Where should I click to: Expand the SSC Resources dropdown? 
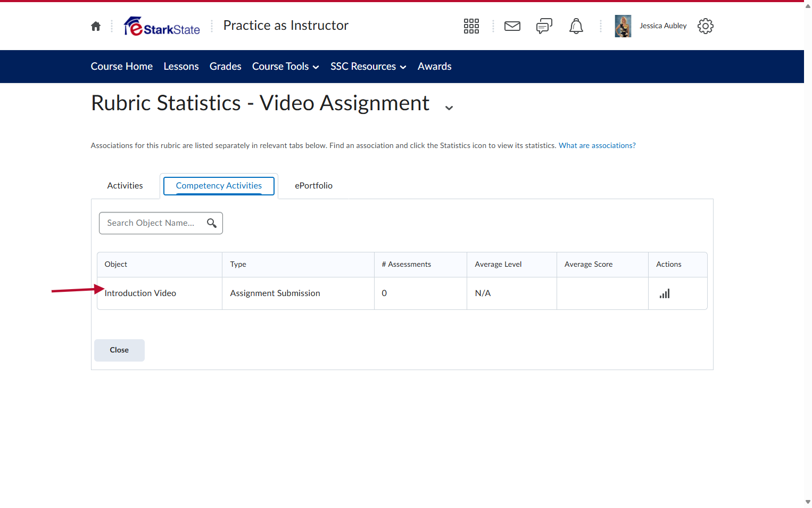(368, 67)
